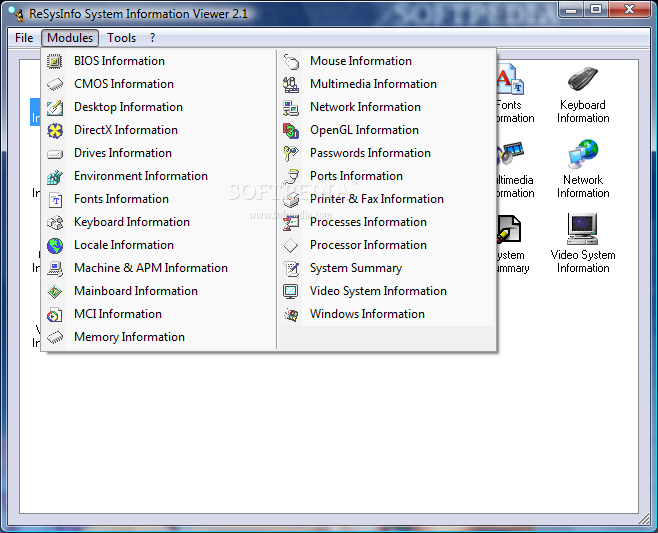Click the Fonts Information menu icon
Image resolution: width=658 pixels, height=533 pixels.
(55, 200)
